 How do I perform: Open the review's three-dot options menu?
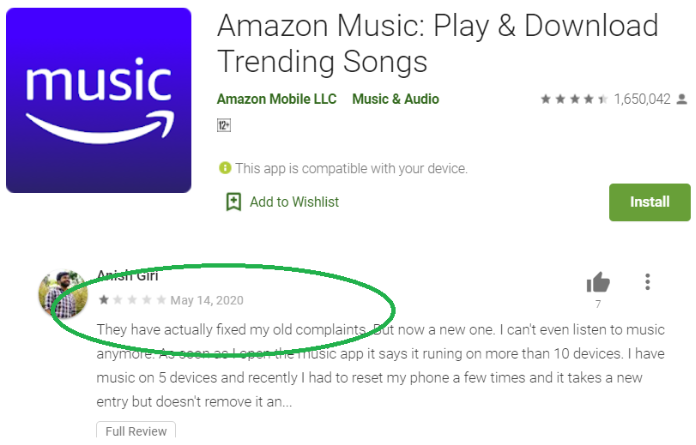648,282
